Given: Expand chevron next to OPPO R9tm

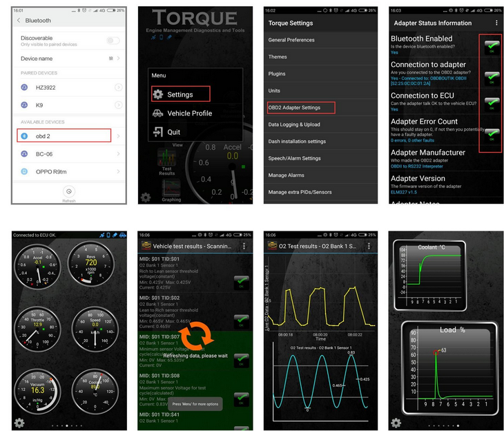Looking at the screenshot, I should (118, 171).
